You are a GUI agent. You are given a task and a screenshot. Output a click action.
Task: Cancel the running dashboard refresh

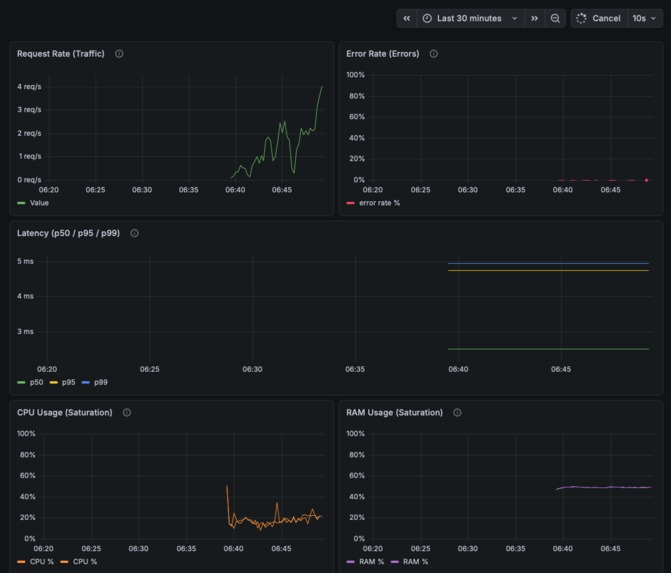click(599, 18)
